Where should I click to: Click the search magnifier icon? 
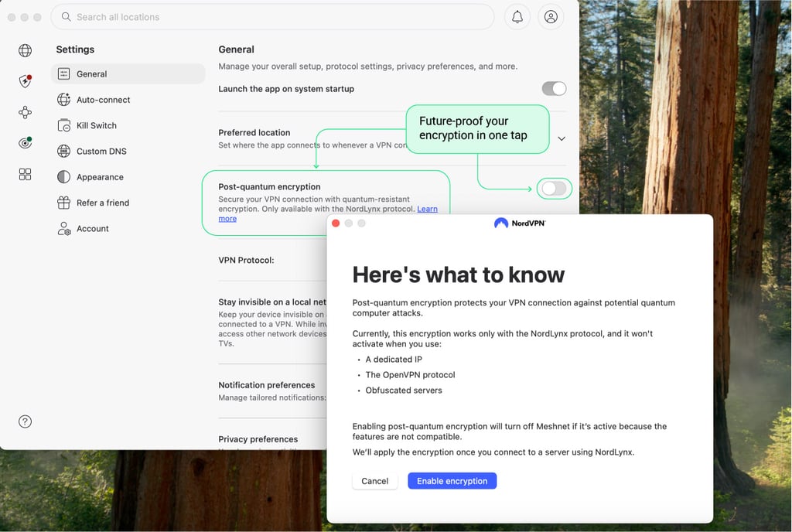coord(67,17)
